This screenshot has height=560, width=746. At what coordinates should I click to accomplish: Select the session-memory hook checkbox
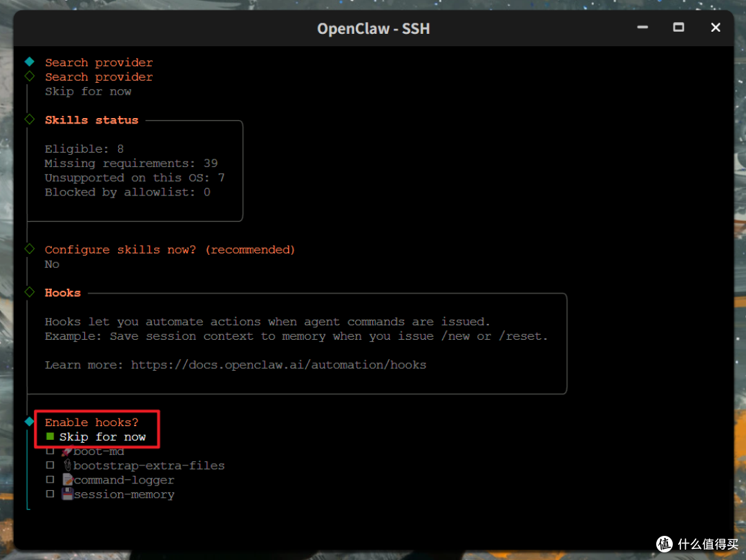[x=50, y=494]
